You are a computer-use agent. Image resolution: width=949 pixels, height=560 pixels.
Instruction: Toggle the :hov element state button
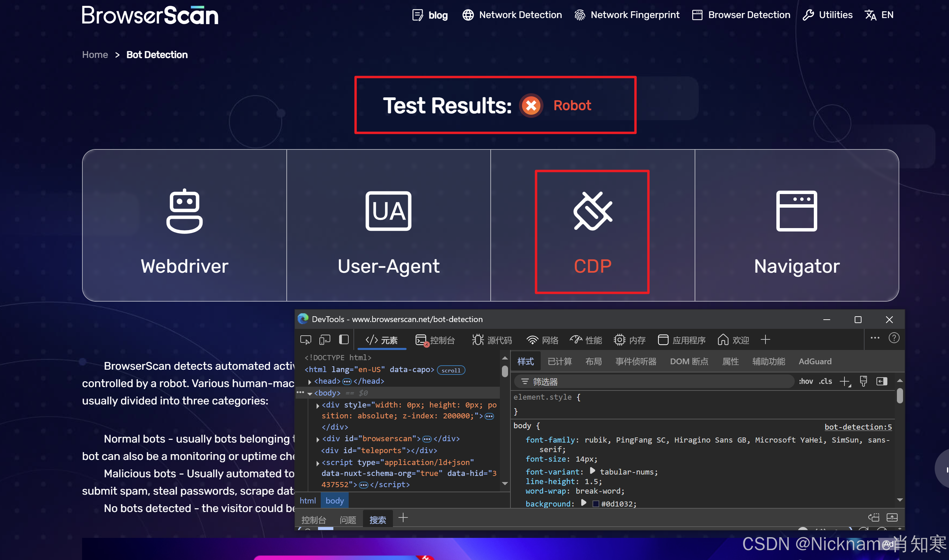pos(806,382)
